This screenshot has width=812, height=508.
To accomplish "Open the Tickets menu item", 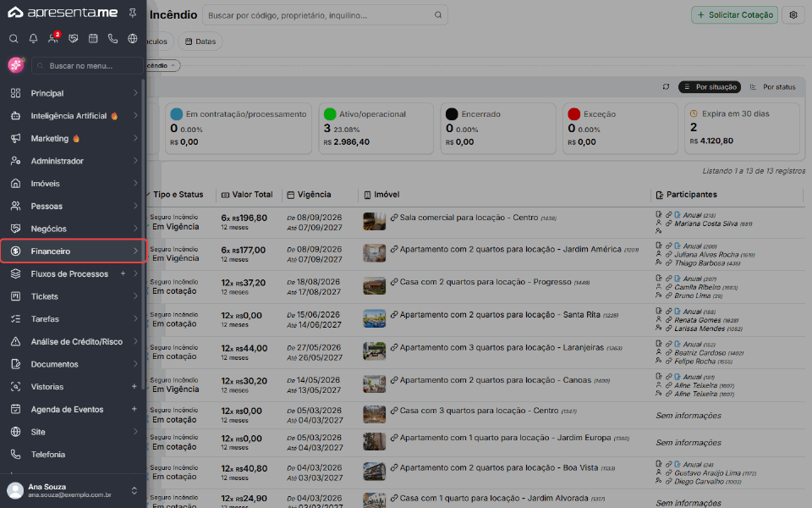I will point(74,296).
